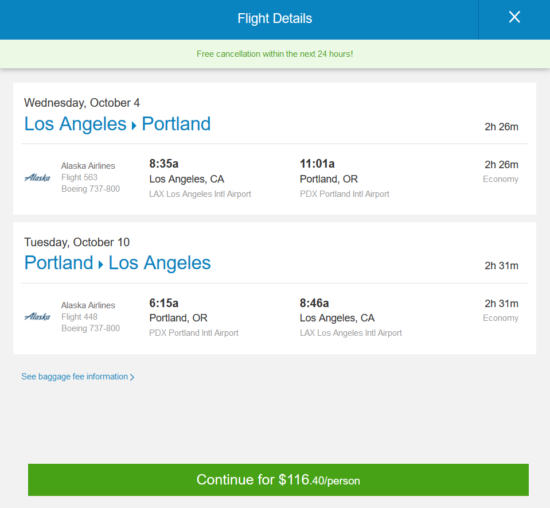The image size is (550, 508).
Task: Close the Flight Details dialog
Action: coord(514,17)
